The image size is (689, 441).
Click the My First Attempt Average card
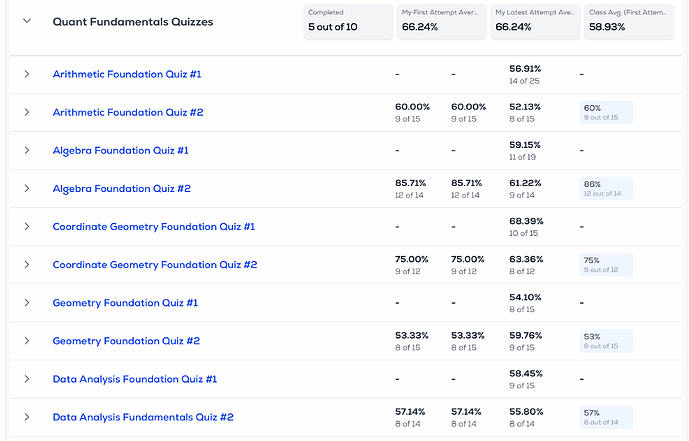(x=441, y=21)
